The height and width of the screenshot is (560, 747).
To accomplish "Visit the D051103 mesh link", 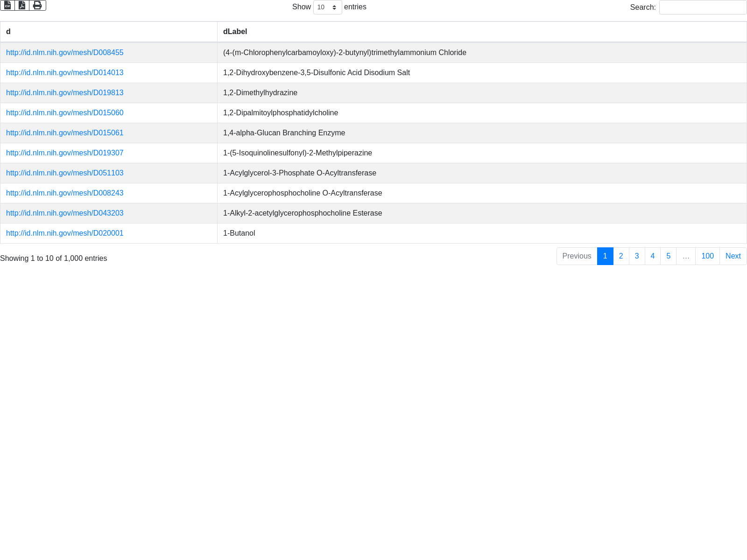I will click(x=65, y=173).
